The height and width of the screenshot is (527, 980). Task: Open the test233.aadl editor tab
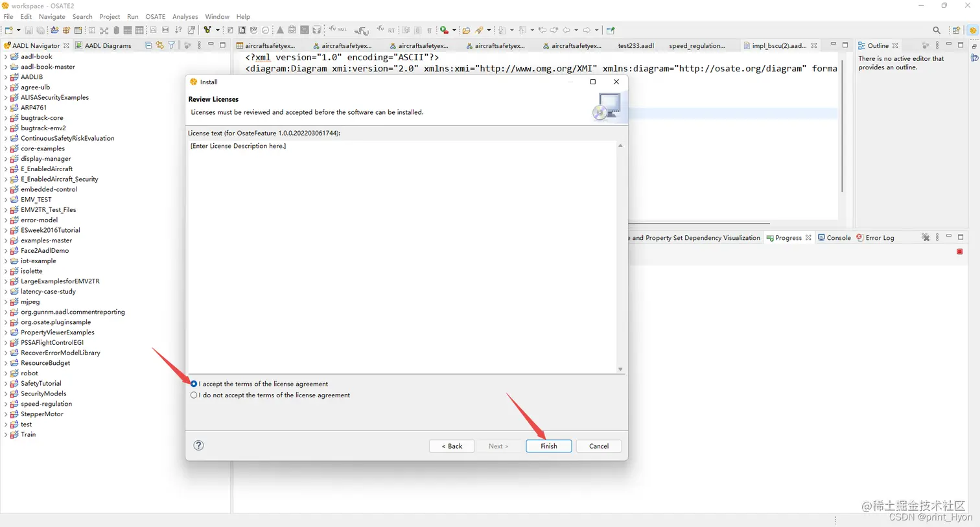(x=636, y=45)
